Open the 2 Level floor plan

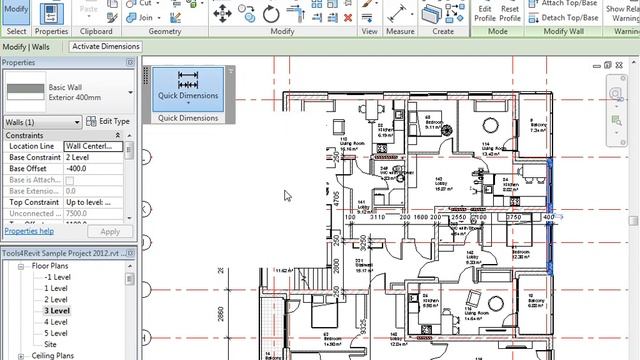(x=56, y=300)
